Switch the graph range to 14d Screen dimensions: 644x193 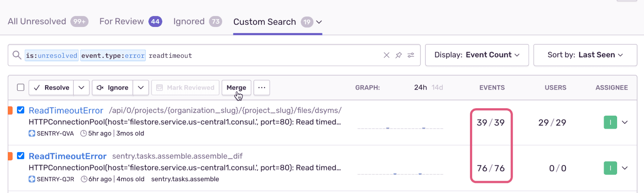point(437,87)
